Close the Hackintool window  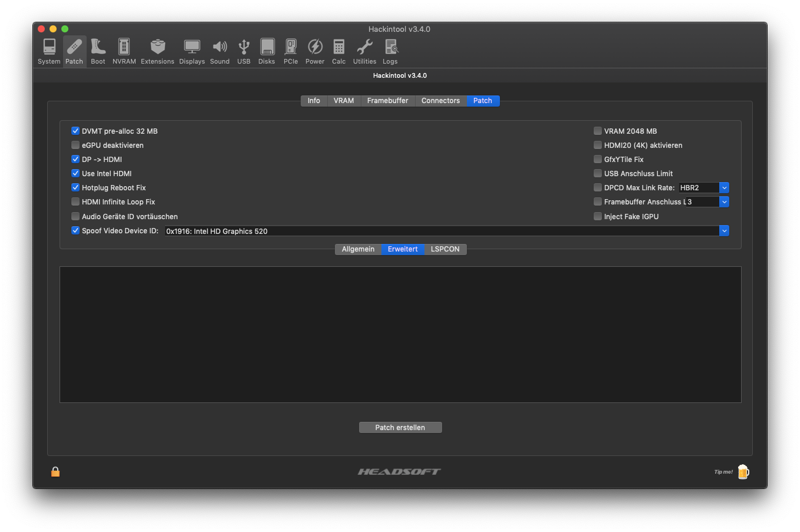pyautogui.click(x=41, y=29)
